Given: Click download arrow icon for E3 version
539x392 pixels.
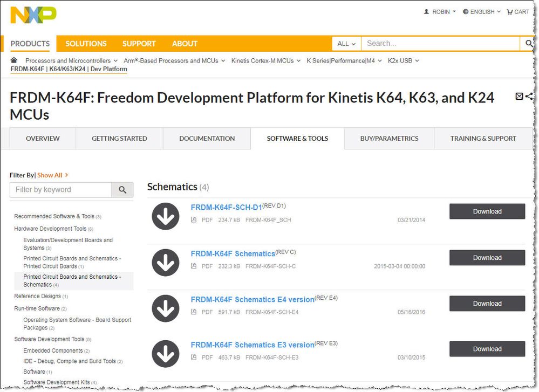Looking at the screenshot, I should point(166,354).
